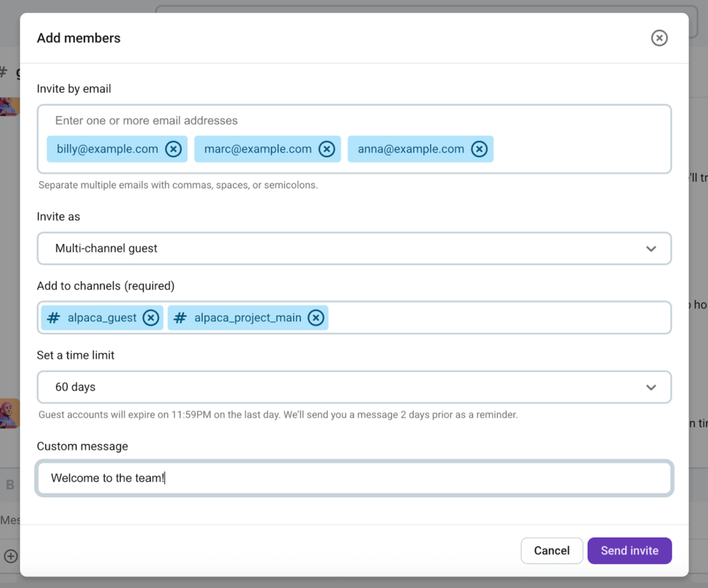Click the chevron beside 60 days
708x588 pixels.
pos(651,387)
